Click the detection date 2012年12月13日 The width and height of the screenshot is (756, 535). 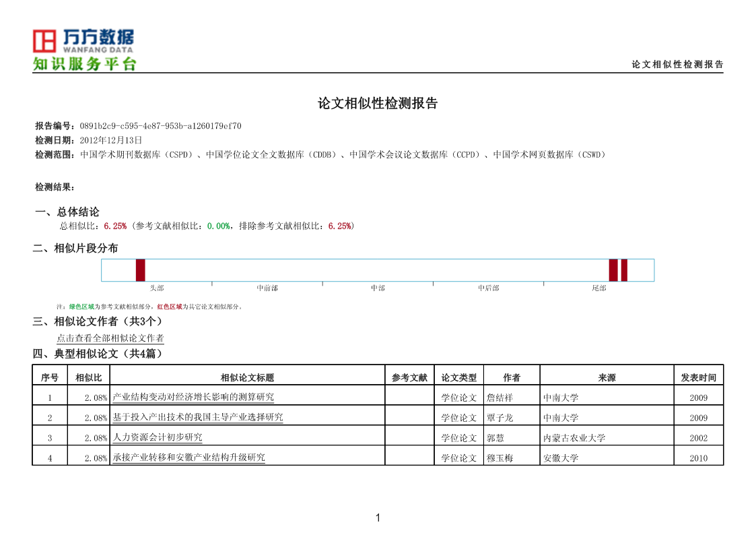coord(111,140)
